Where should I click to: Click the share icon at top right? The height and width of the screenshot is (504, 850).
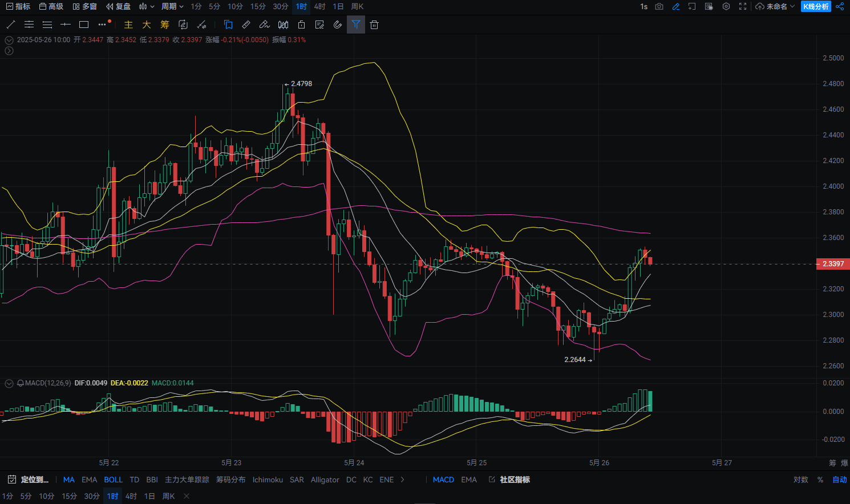(840, 6)
